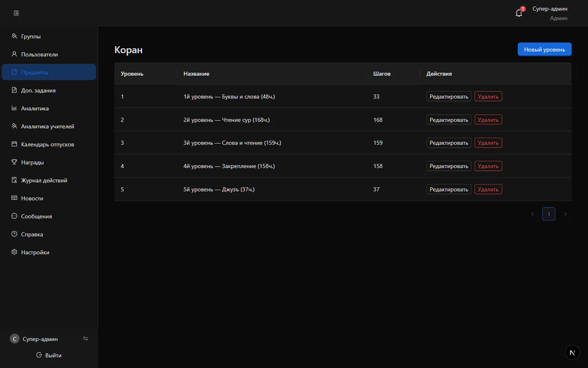Log out with the Выйти button
Viewport: 588px width, 368px height.
point(49,355)
